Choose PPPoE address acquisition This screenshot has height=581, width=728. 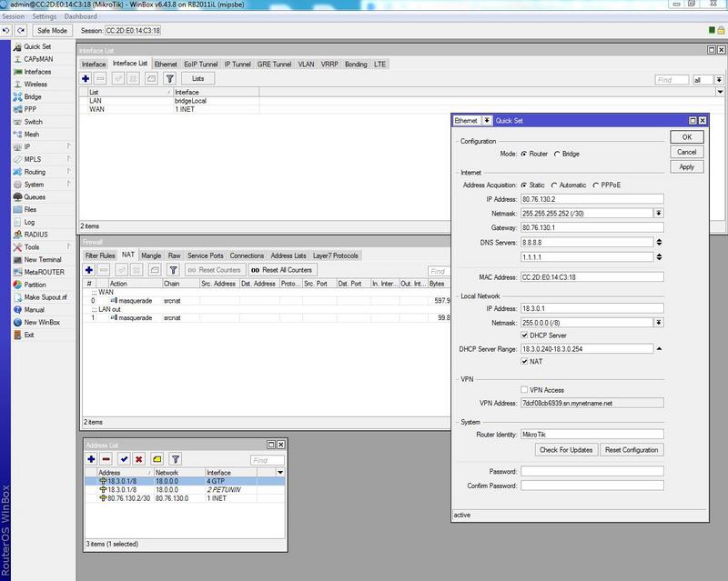point(596,185)
